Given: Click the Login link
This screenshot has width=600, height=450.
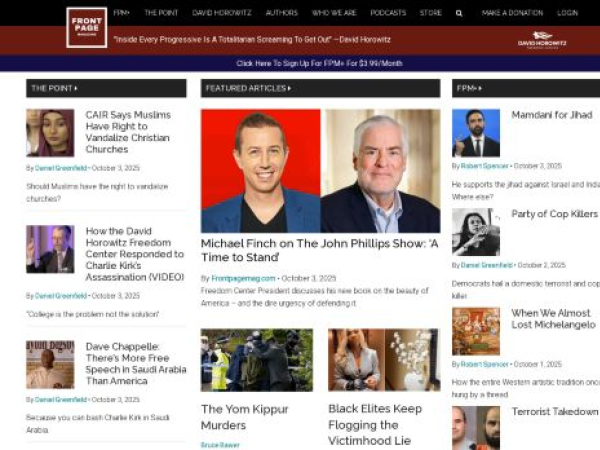Looking at the screenshot, I should [567, 13].
